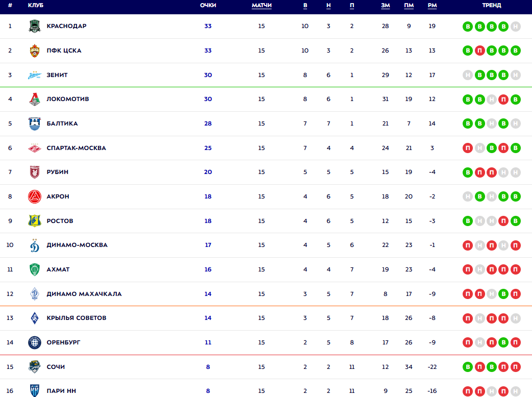Screen dimensions: 532x397
Task: Click the Оренбург club logo
Action: click(x=34, y=342)
